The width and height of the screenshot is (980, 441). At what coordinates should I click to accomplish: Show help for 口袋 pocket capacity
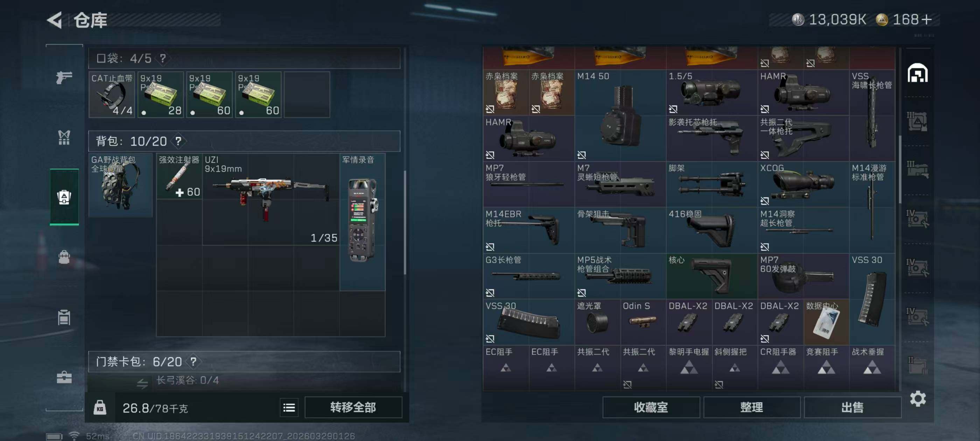(x=163, y=58)
